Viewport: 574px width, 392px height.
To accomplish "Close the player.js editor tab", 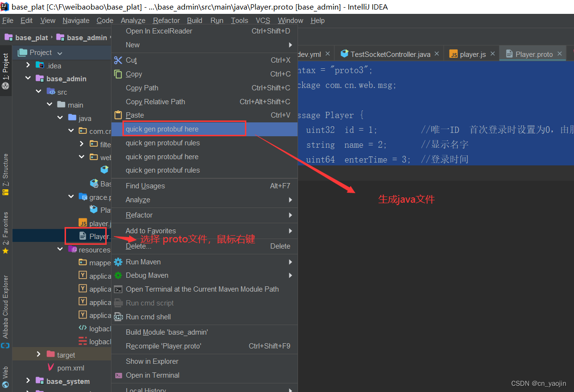I will (x=492, y=54).
